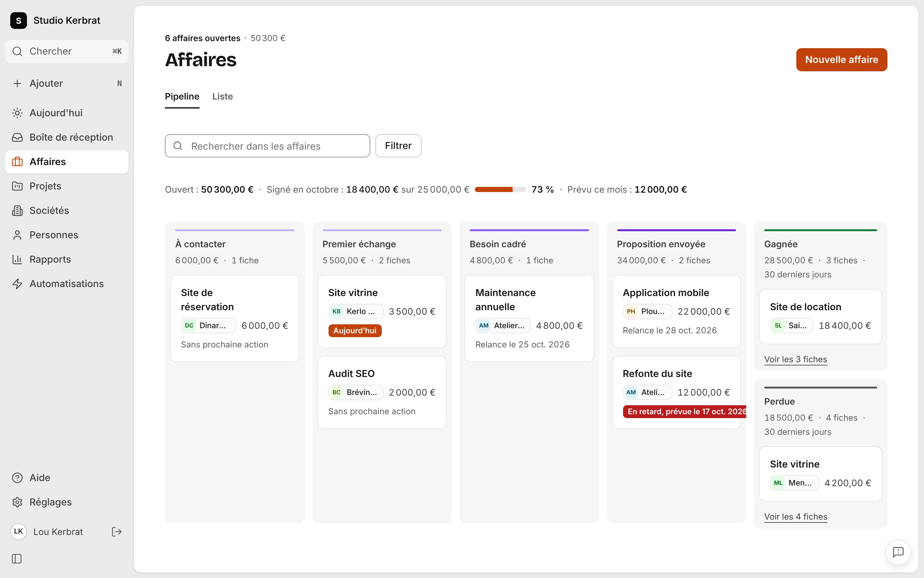Click the Plou company chip
Screen dimensions: 924x578
click(647, 311)
